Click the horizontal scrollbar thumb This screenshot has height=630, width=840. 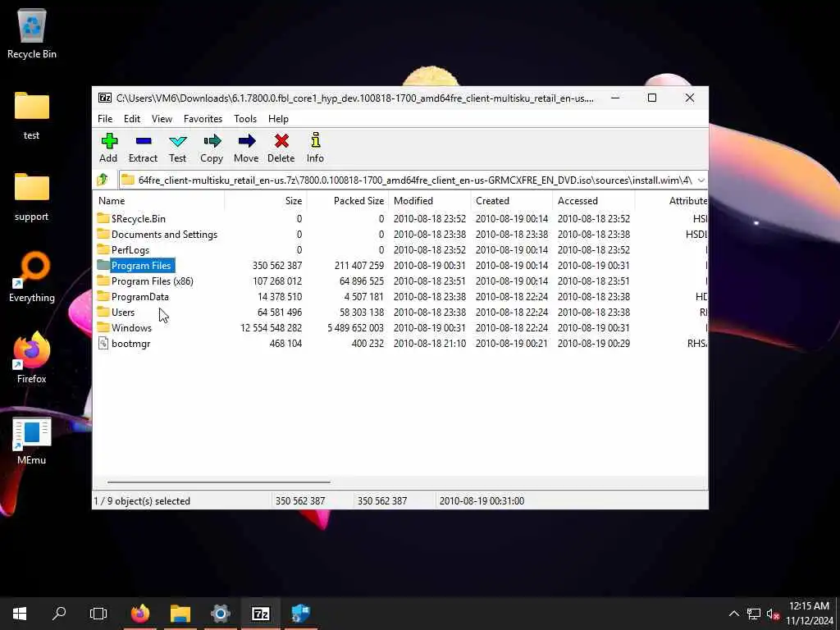[218, 482]
